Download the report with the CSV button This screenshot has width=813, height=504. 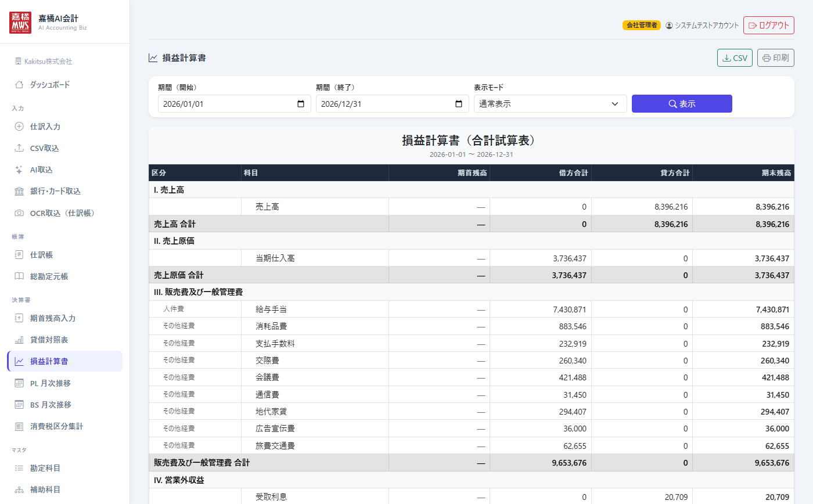[x=735, y=58]
